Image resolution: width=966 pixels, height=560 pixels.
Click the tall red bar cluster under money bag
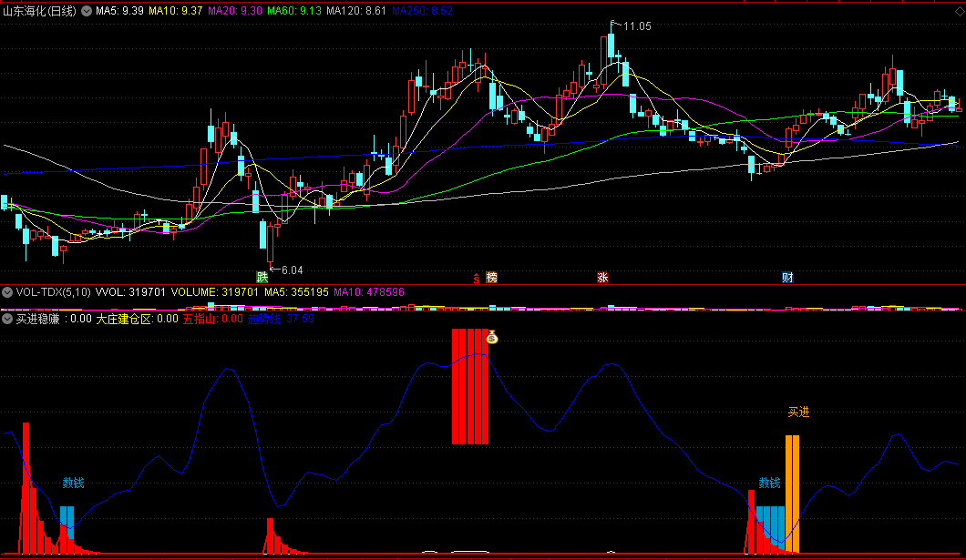tap(470, 386)
